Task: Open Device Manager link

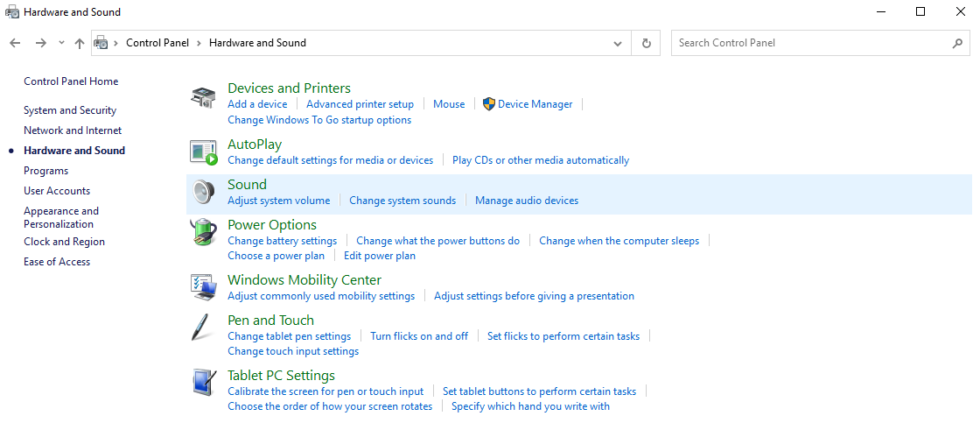Action: [x=535, y=104]
